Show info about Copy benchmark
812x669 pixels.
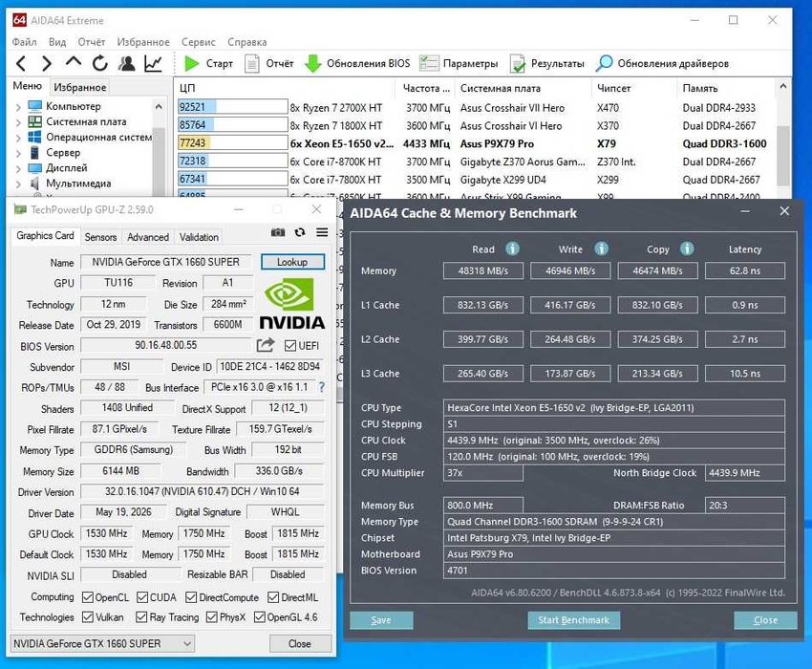point(687,248)
